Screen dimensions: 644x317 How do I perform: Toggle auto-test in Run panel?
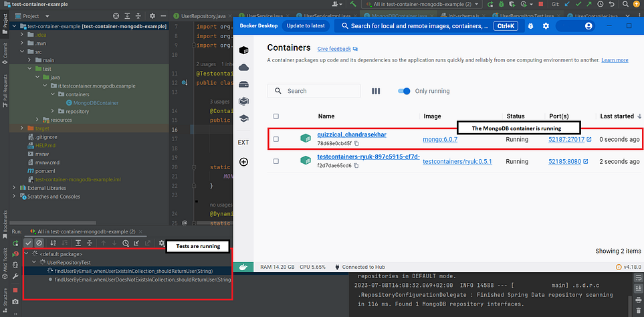pyautogui.click(x=15, y=266)
